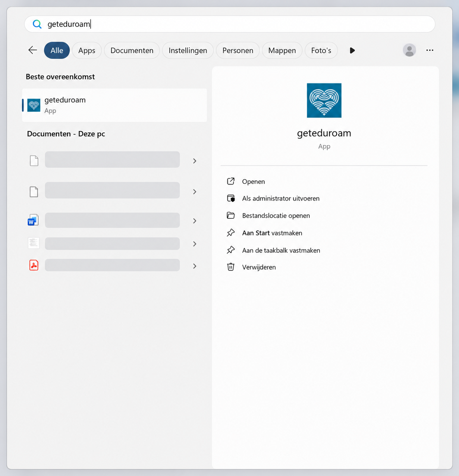Switch to the Mappen filter tab
Viewport: 459px width, 476px height.
click(282, 50)
